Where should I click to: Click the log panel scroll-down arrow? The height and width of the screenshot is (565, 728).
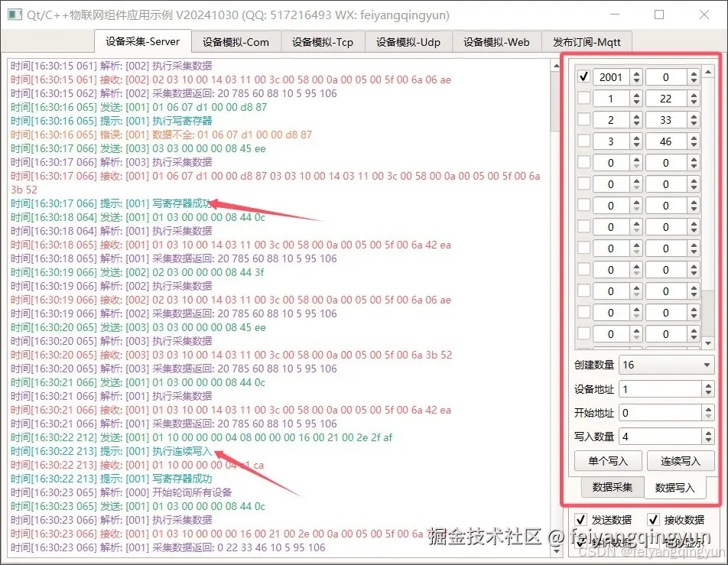point(556,551)
